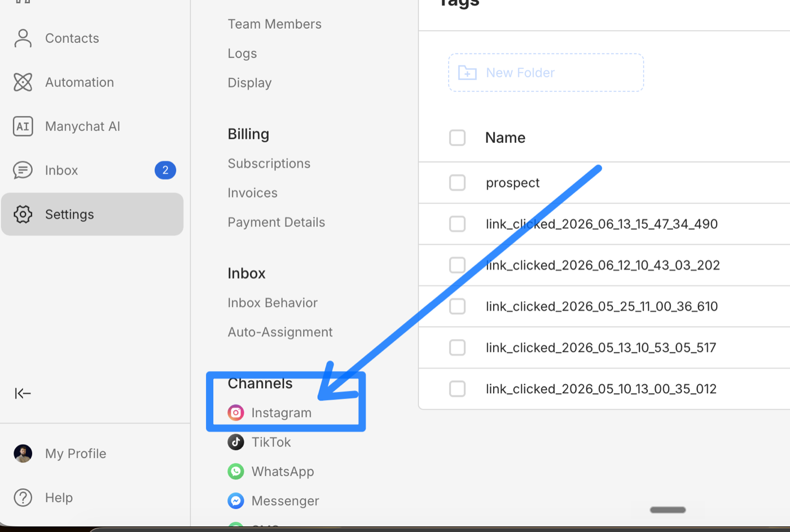Open Subscriptions under Billing

pyautogui.click(x=269, y=164)
